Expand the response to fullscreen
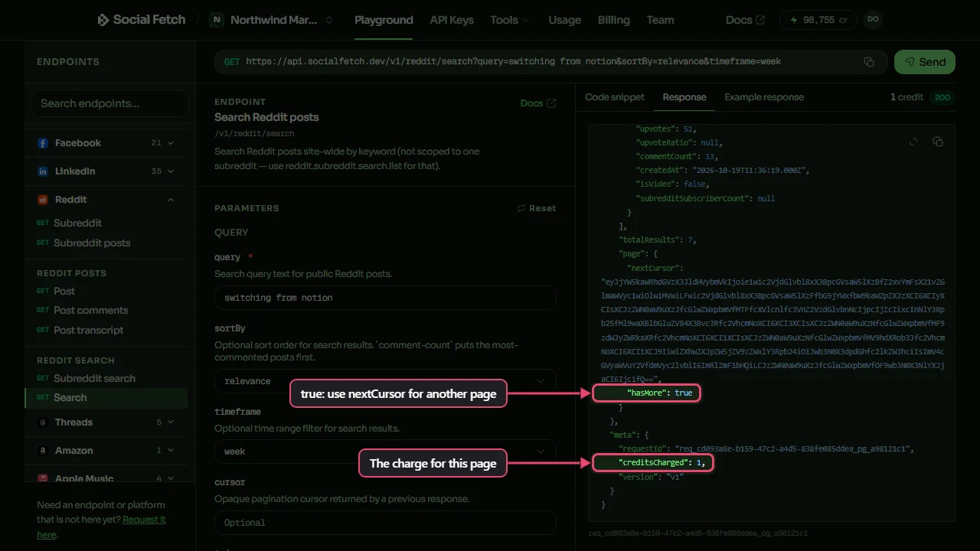Screen dimensions: 980x551 [913, 142]
